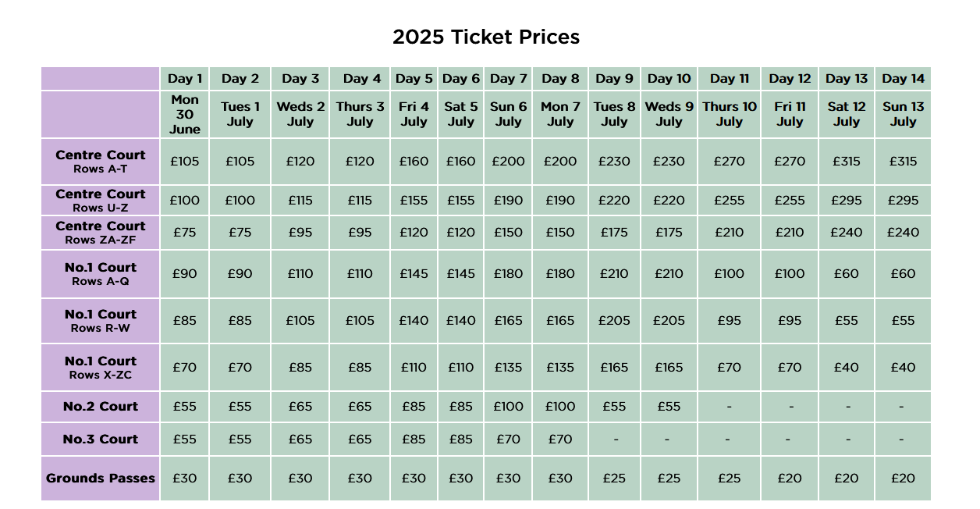Screen dimensions: 980x509
Task: Click the Centre Court Rows ZA-ZF label
Action: click(101, 232)
